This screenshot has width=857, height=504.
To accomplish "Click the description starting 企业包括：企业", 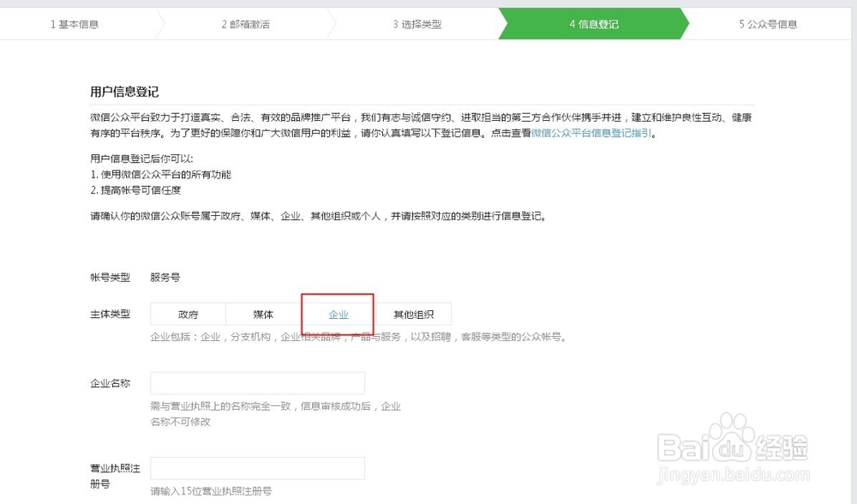I will tap(358, 337).
